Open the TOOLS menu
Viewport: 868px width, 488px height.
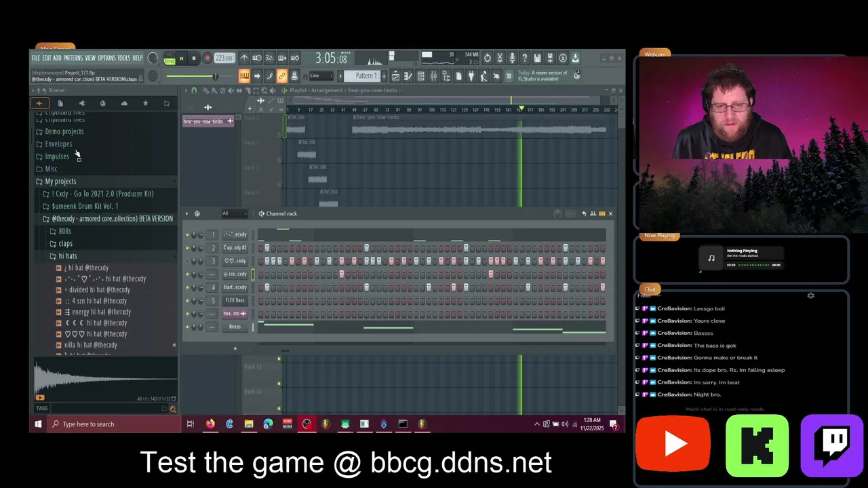tap(123, 58)
